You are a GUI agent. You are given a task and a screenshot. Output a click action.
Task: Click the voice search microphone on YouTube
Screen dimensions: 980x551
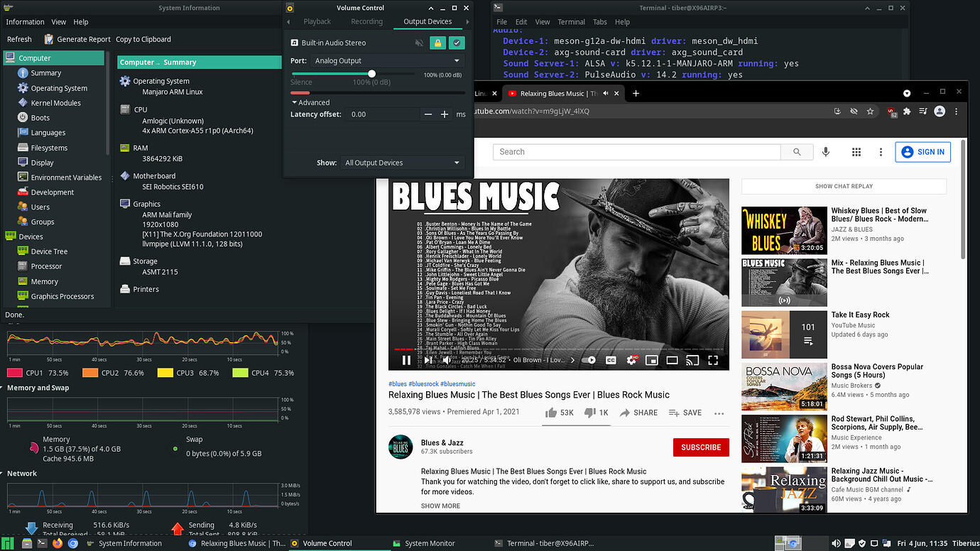pyautogui.click(x=825, y=151)
